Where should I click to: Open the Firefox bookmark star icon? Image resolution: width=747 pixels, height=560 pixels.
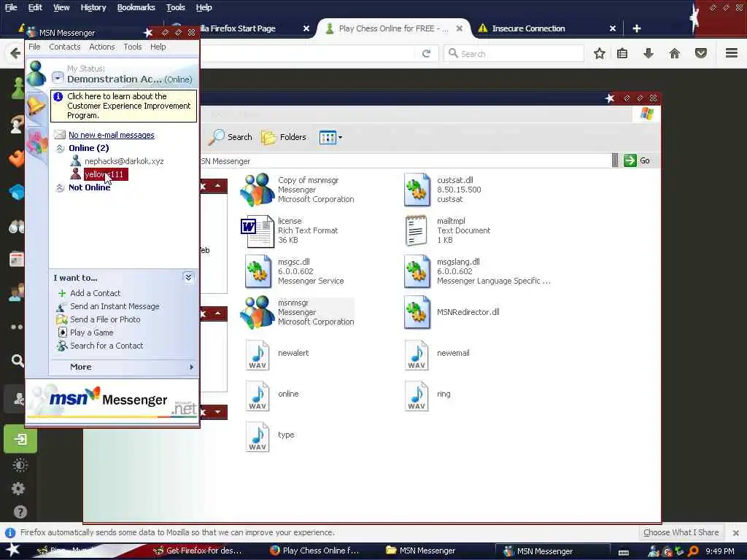pyautogui.click(x=600, y=53)
